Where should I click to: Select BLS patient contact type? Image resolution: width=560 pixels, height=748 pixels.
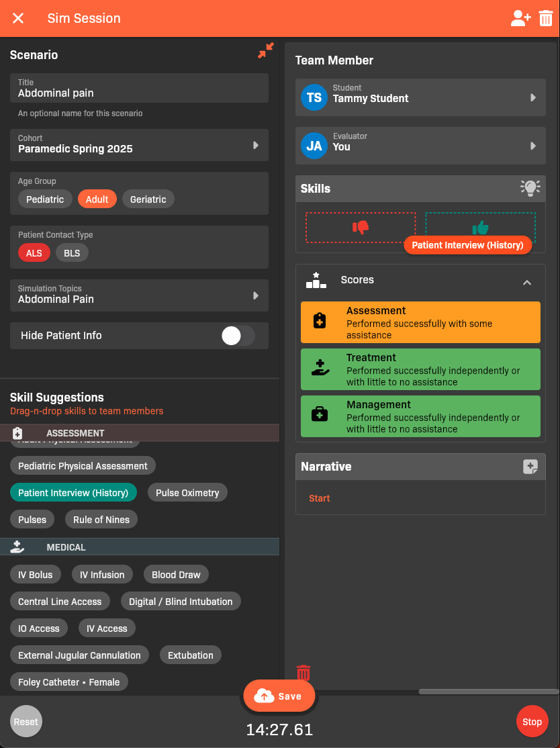tap(72, 253)
